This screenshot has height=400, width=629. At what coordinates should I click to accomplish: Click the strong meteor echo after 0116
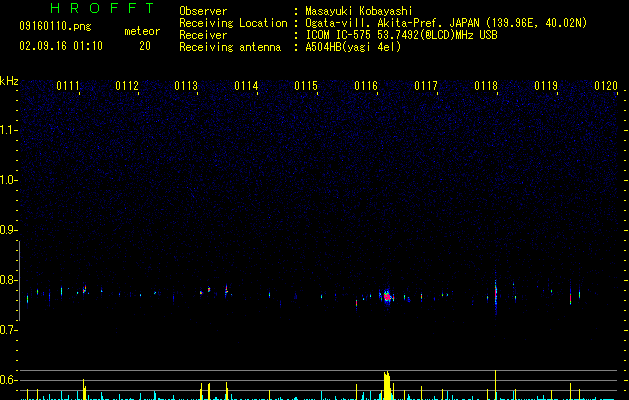(387, 297)
